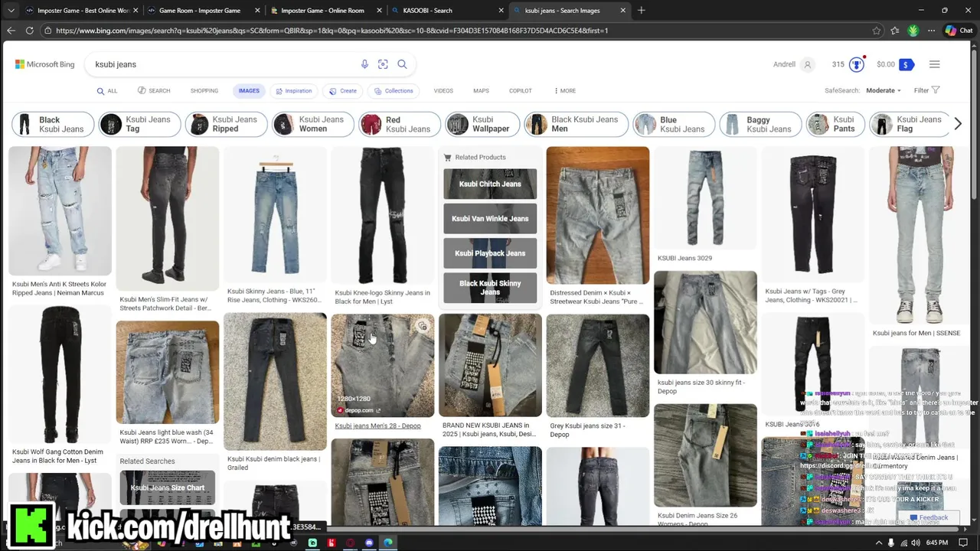Open Ksubi Chitch Jeans related product
Image resolution: width=980 pixels, height=551 pixels.
click(490, 184)
